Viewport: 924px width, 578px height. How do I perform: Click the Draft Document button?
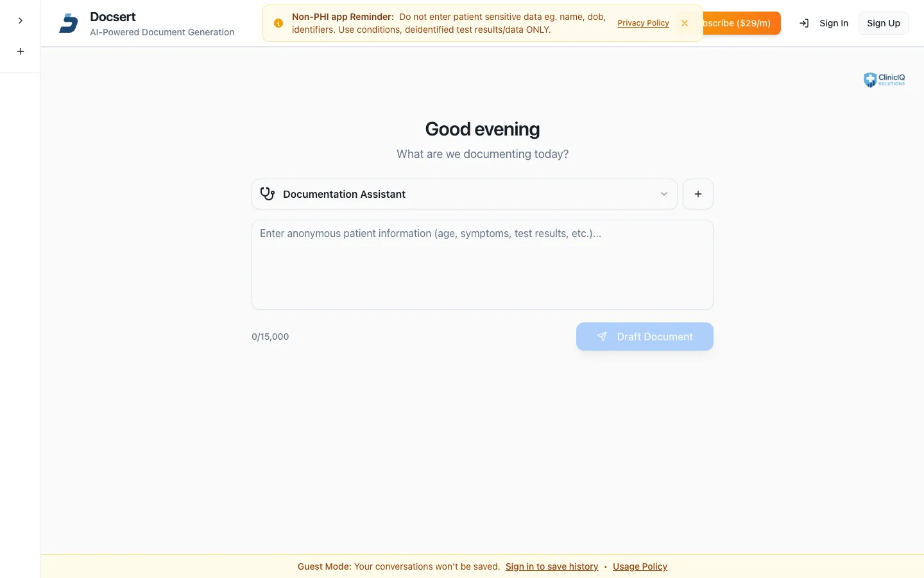point(645,337)
